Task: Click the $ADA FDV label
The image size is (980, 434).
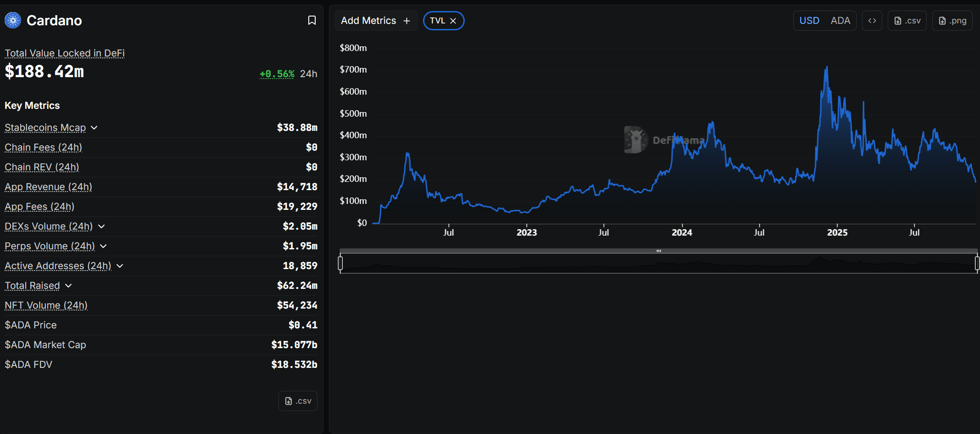Action: (28, 365)
